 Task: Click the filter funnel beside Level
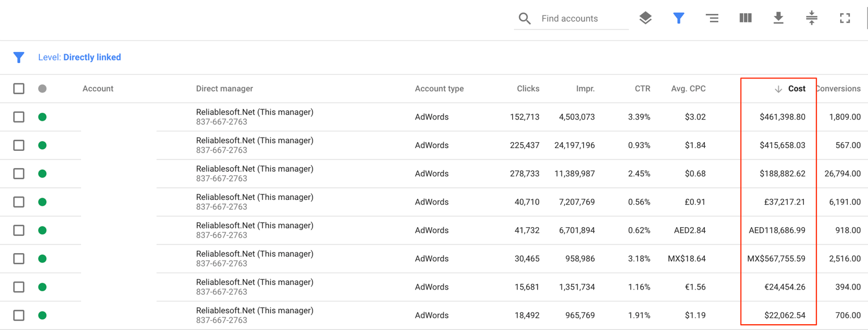[x=19, y=57]
